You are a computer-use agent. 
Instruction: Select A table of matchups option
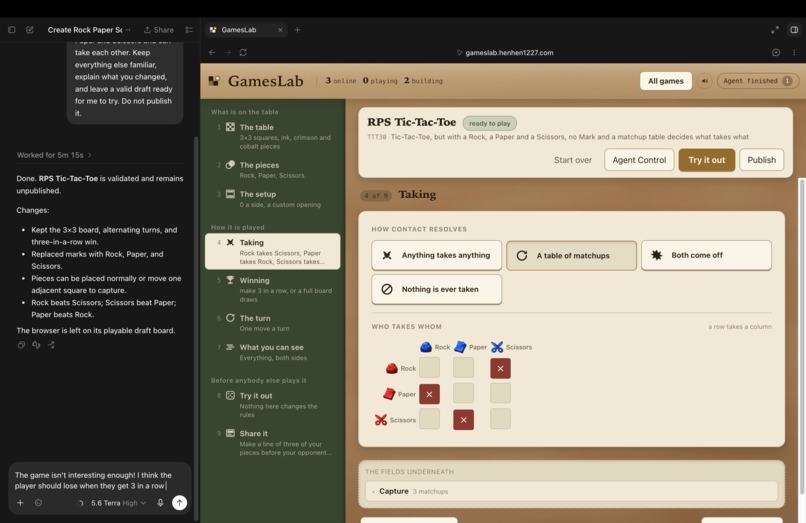[571, 255]
